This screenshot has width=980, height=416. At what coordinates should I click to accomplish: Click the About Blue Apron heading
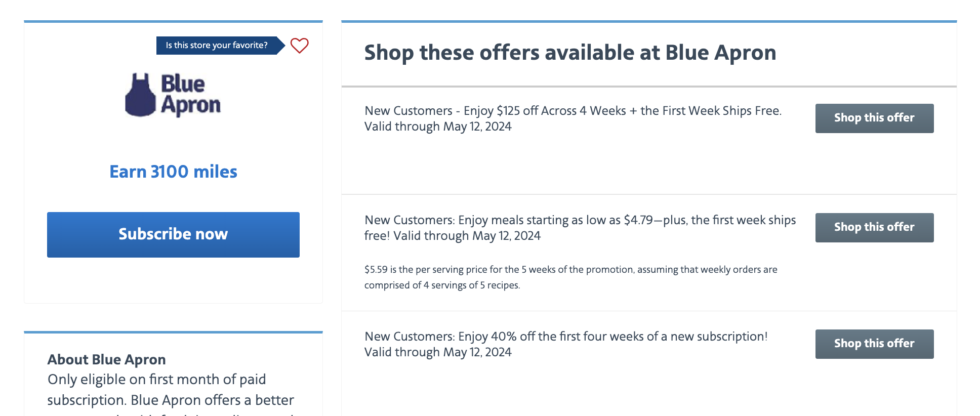point(106,359)
